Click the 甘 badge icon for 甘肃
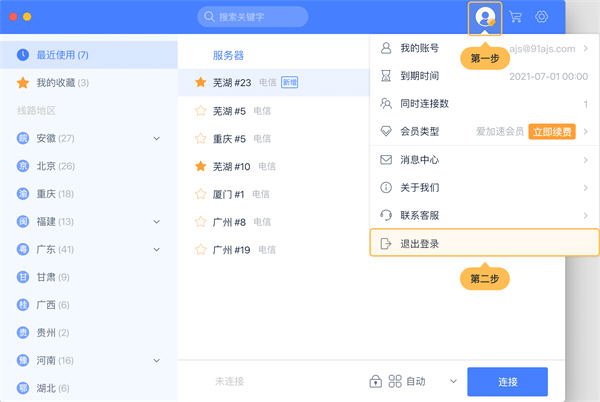Image resolution: width=600 pixels, height=402 pixels. [23, 277]
